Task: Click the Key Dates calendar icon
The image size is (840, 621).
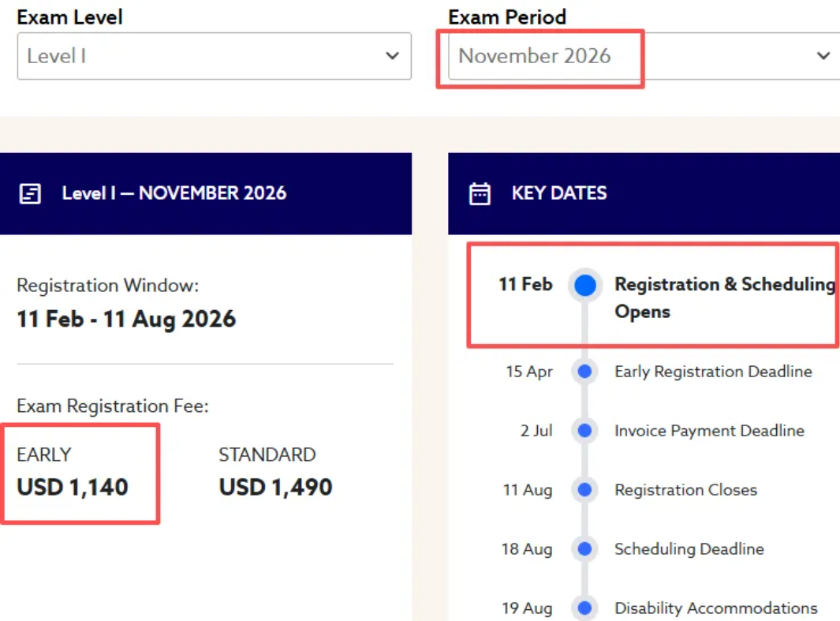Action: [480, 193]
